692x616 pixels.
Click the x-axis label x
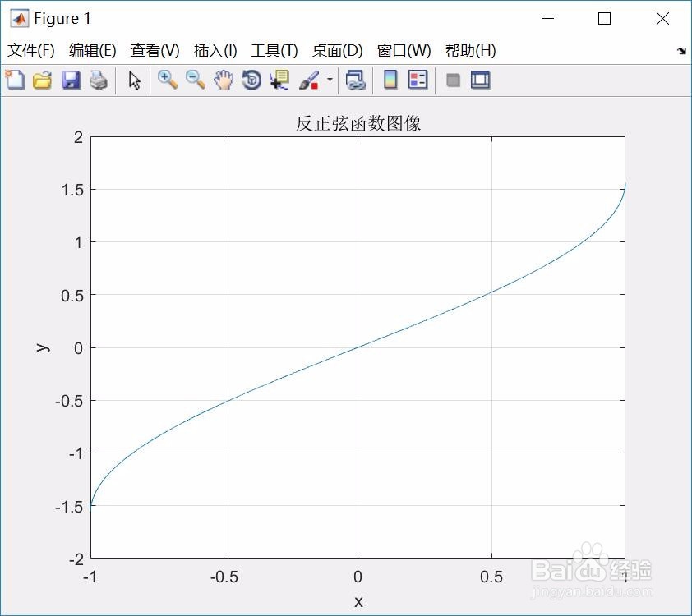click(358, 601)
